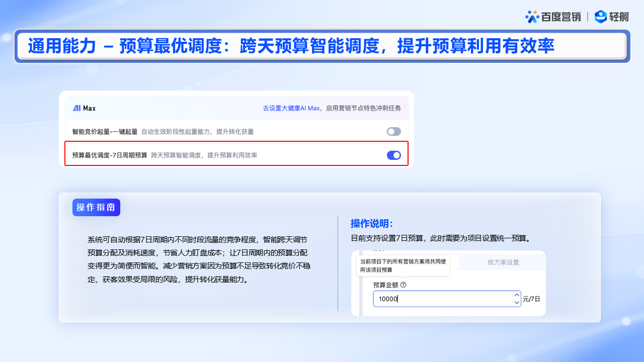Click the AI Max logo icon
The width and height of the screenshot is (644, 362).
(x=76, y=108)
